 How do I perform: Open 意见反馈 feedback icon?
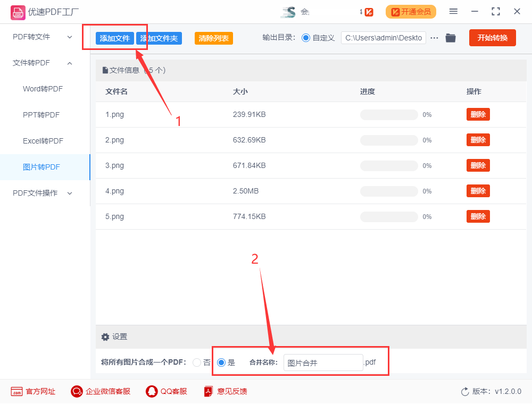[x=208, y=391]
